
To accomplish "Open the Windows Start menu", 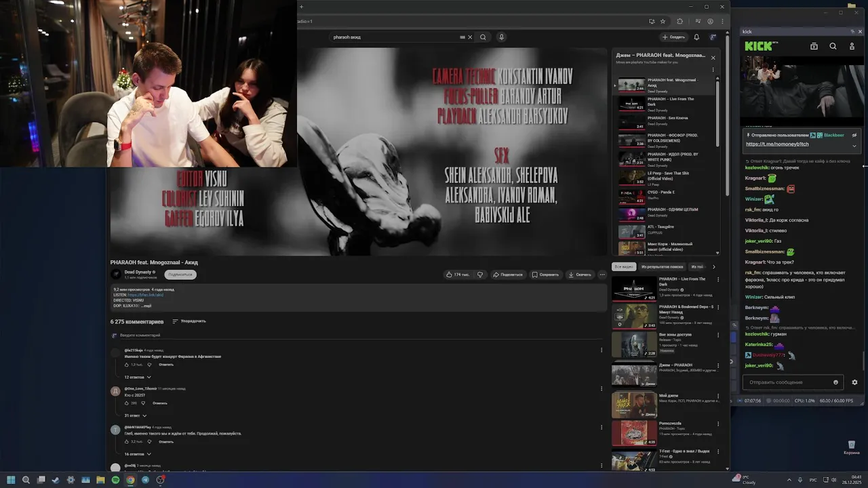I will 11,480.
